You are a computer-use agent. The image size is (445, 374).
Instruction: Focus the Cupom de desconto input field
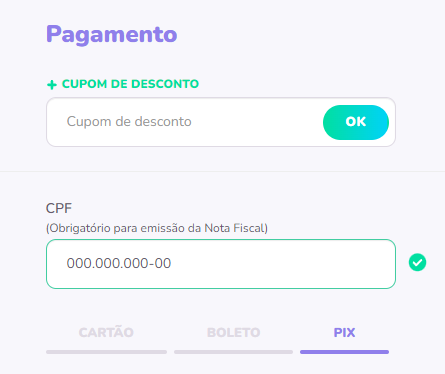(x=185, y=122)
